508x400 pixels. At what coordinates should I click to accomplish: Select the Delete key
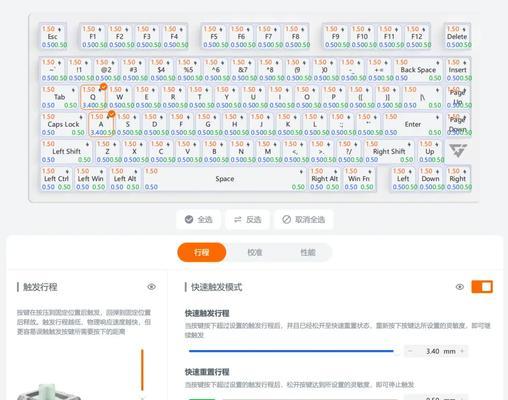coord(457,37)
